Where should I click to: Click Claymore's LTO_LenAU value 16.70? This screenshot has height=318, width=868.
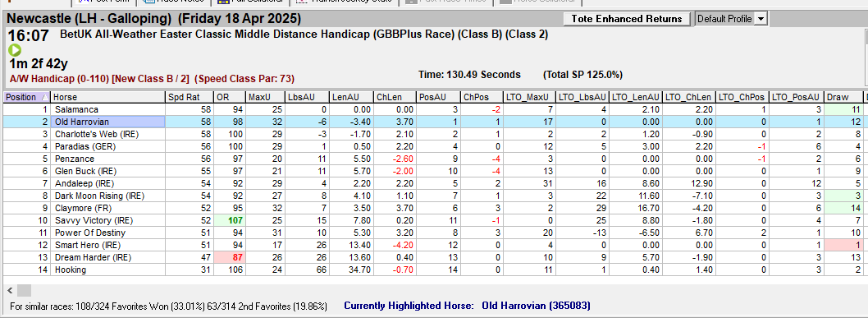636,208
